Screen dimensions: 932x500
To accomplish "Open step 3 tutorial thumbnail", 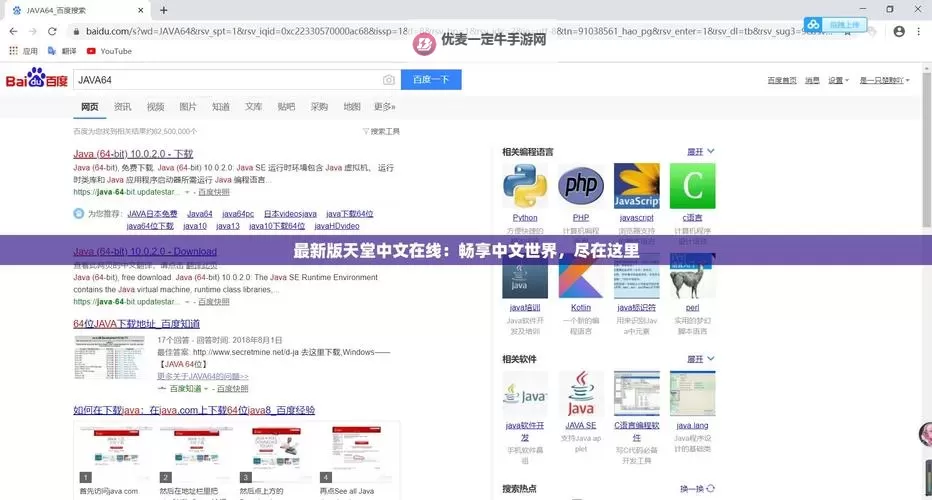I will pyautogui.click(x=276, y=453).
